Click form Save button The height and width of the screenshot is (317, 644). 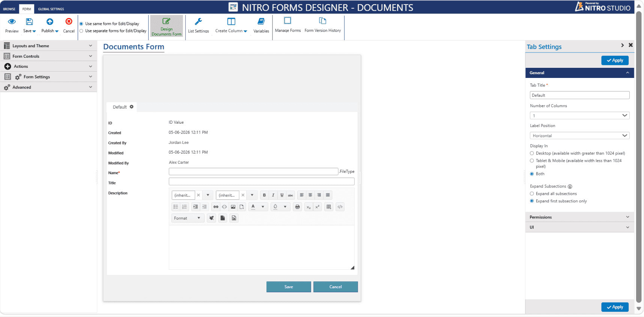tap(289, 287)
